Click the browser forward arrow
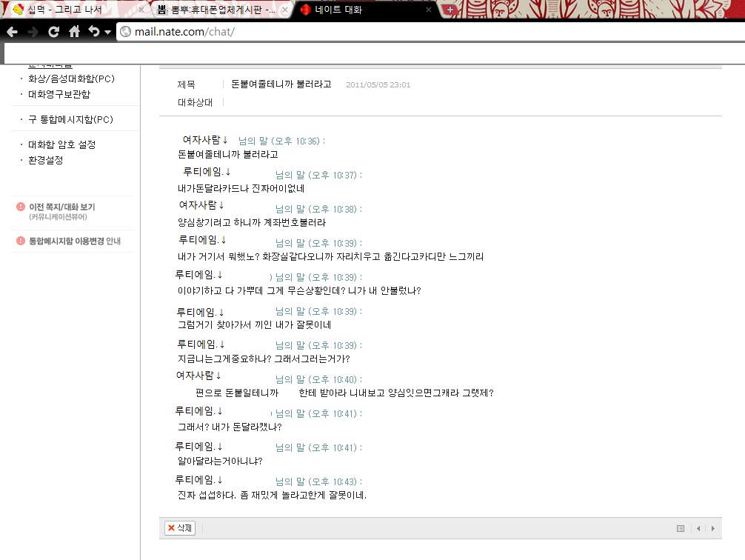This screenshot has width=745, height=560. 33,32
